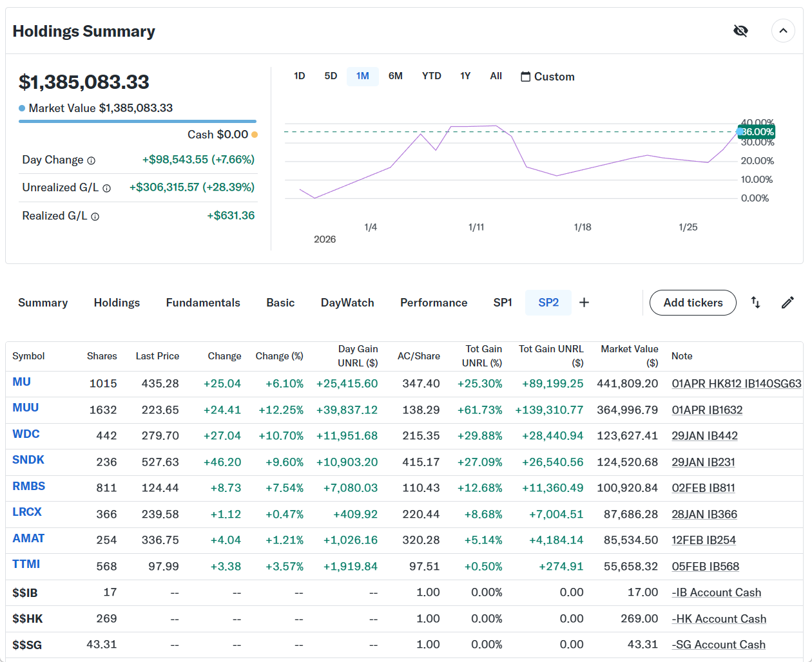The height and width of the screenshot is (662, 812).
Task: Click the pencil edit icon
Action: pos(788,303)
